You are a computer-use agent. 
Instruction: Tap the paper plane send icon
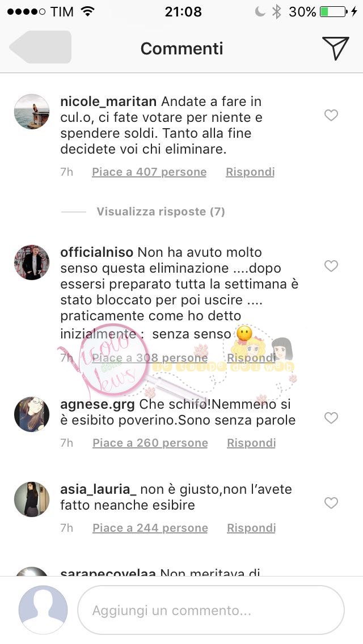pos(335,48)
